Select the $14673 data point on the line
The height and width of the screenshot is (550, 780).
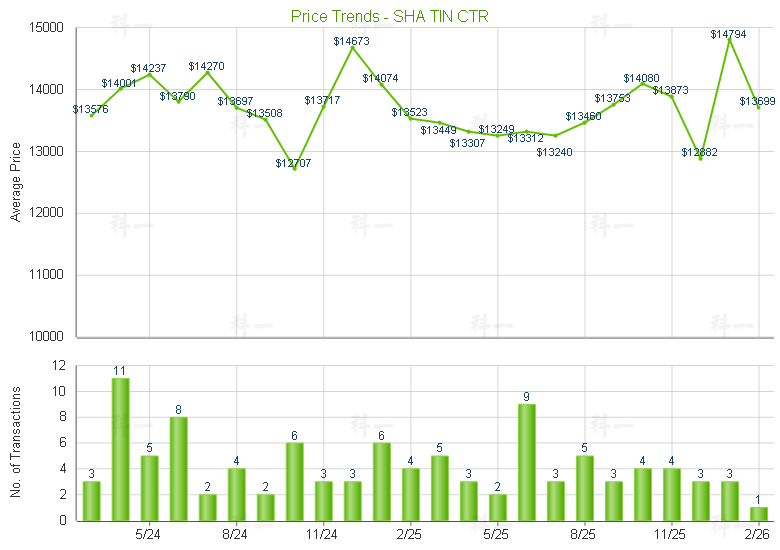pyautogui.click(x=352, y=47)
